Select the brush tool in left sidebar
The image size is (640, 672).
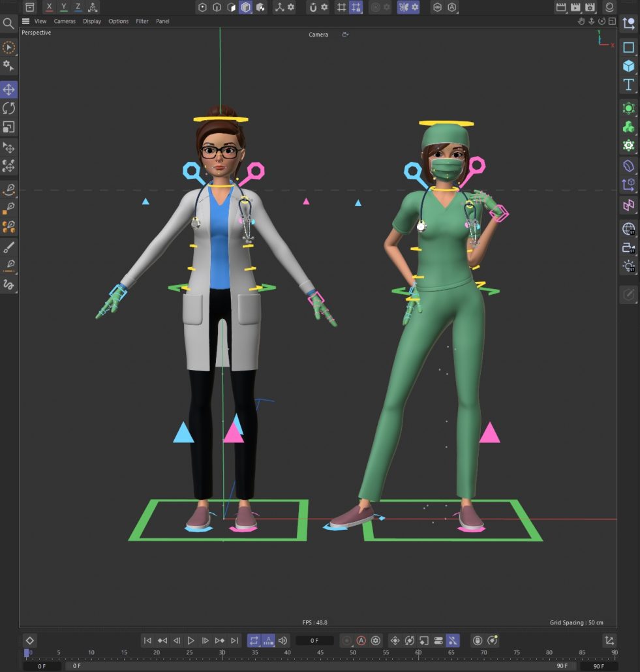click(x=10, y=247)
